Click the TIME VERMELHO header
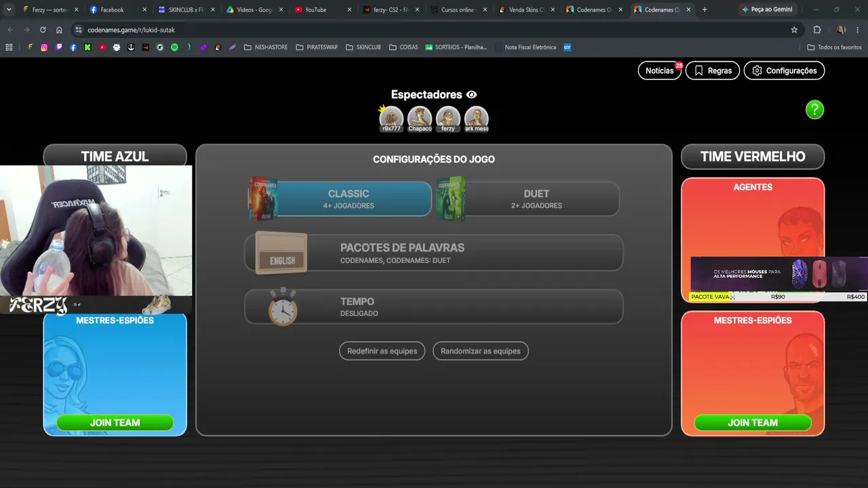This screenshot has height=488, width=868. [x=753, y=157]
